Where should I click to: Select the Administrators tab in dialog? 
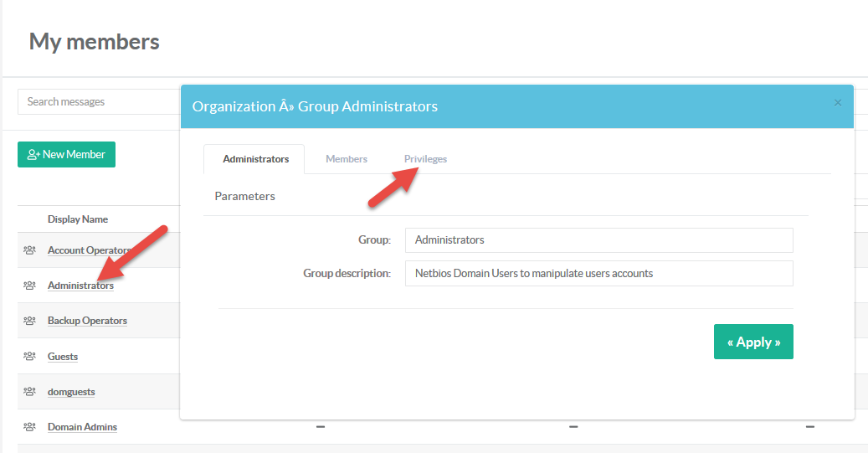[255, 159]
